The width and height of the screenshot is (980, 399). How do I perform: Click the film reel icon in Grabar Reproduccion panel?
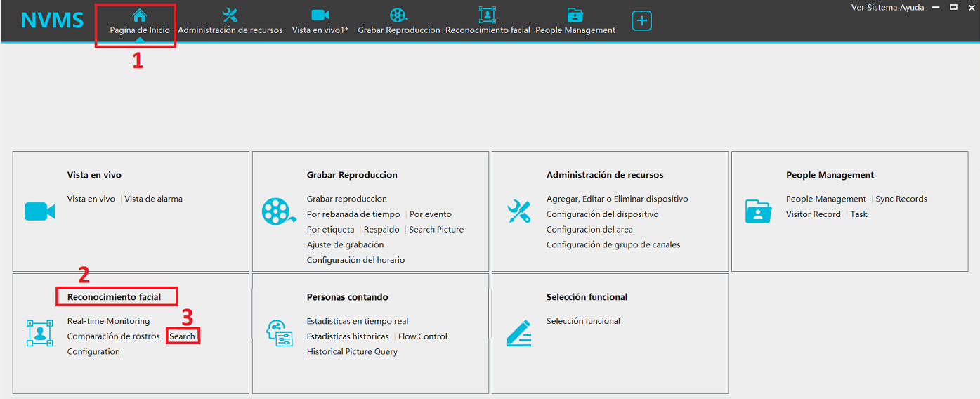(279, 211)
